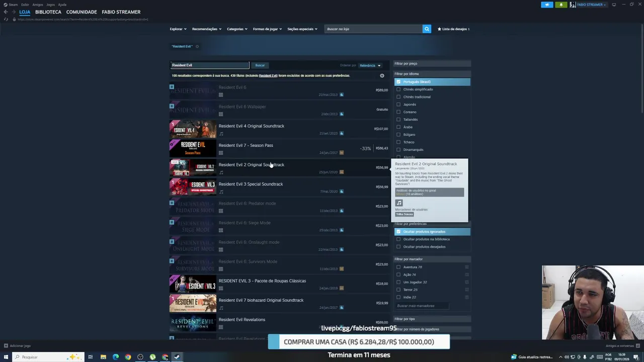Image resolution: width=644 pixels, height=362 pixels.
Task: Check Chinês simplificado language filter
Action: coord(398,89)
